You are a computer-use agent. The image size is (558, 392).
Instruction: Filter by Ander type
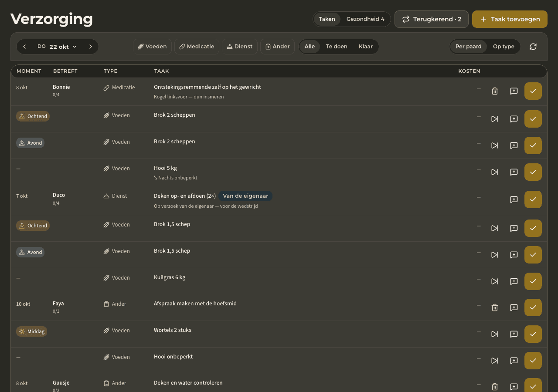[278, 47]
